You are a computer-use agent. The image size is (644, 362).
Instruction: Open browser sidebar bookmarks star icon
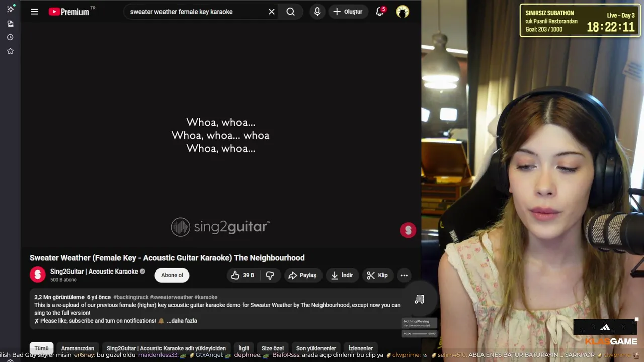click(x=10, y=51)
